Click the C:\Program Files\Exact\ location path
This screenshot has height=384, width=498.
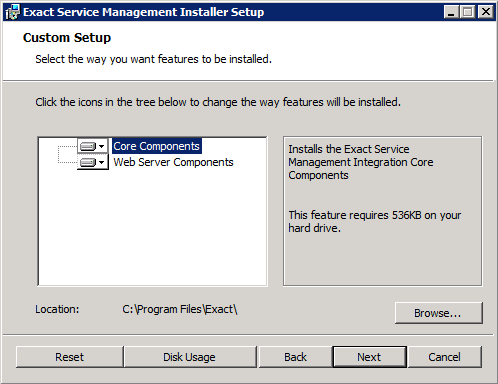[180, 309]
